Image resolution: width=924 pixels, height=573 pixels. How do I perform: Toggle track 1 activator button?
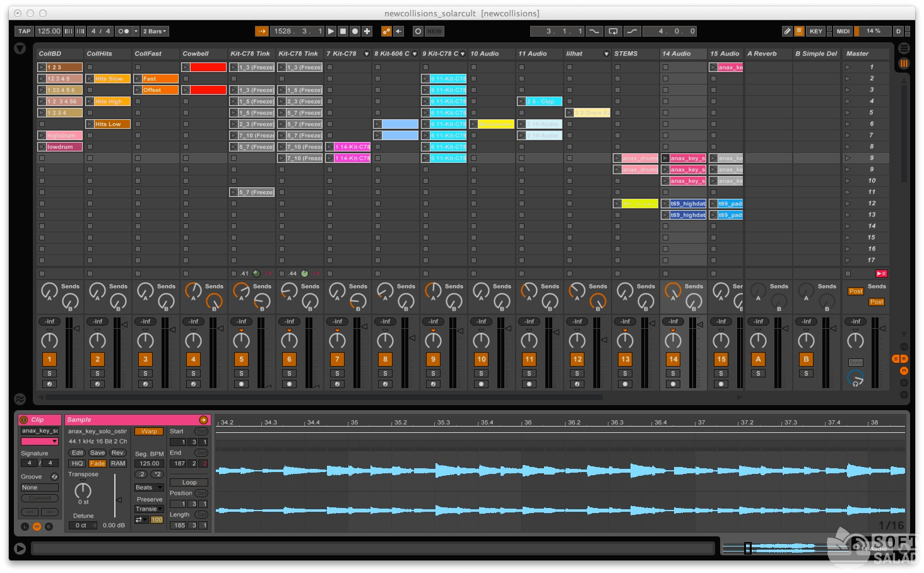(49, 359)
